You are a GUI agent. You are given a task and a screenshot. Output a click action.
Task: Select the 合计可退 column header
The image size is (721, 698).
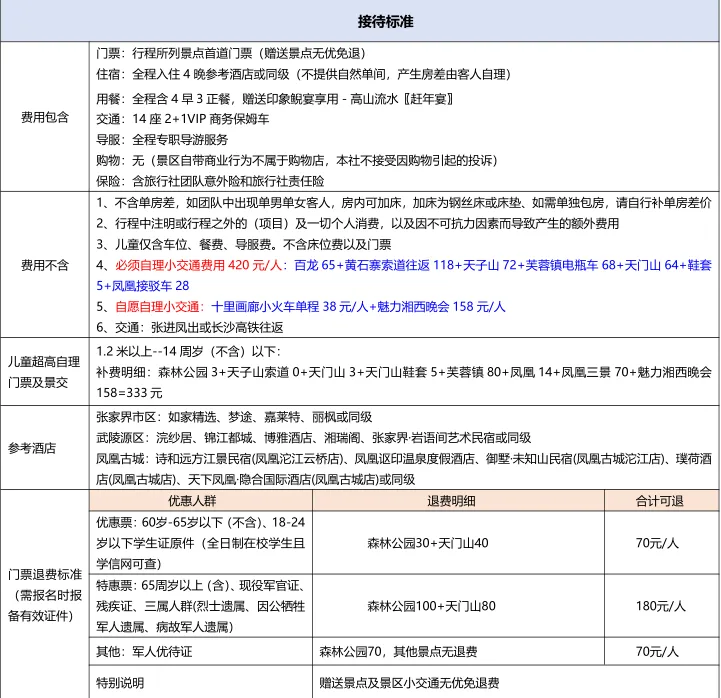click(x=662, y=501)
